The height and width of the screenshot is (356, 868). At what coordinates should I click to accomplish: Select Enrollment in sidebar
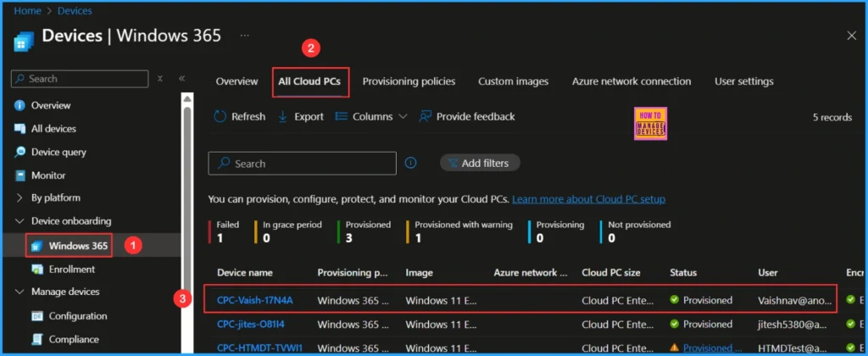coord(72,269)
